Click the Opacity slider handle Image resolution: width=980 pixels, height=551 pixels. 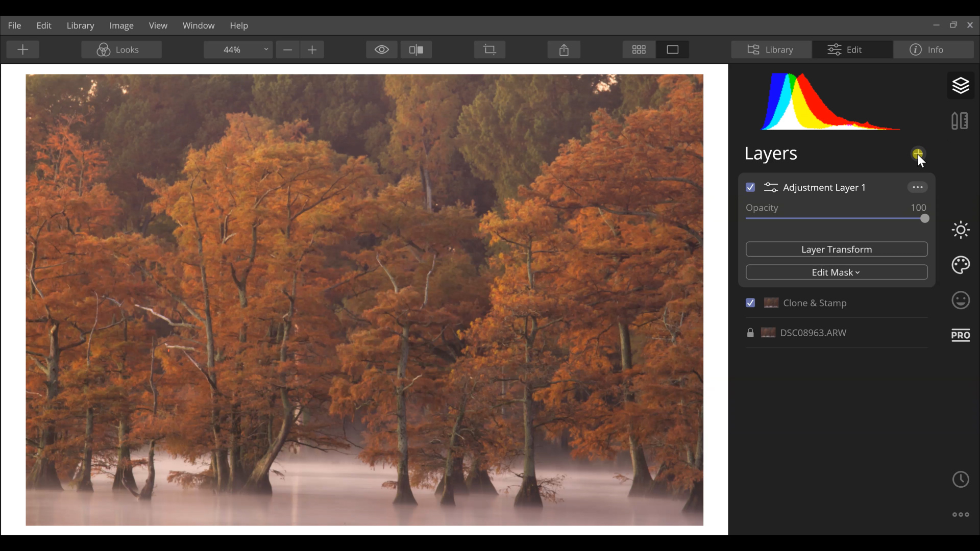(924, 218)
